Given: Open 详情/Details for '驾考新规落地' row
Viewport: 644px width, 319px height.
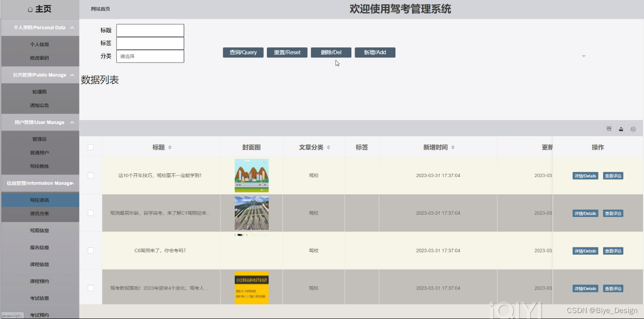Looking at the screenshot, I should point(585,289).
